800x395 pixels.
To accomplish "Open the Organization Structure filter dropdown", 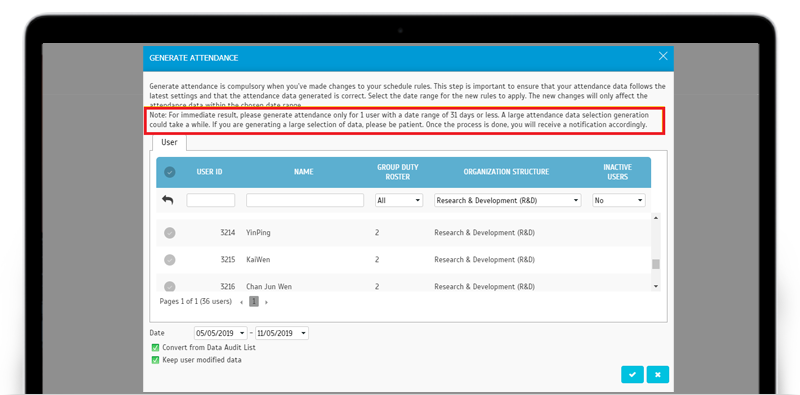I will [x=508, y=201].
